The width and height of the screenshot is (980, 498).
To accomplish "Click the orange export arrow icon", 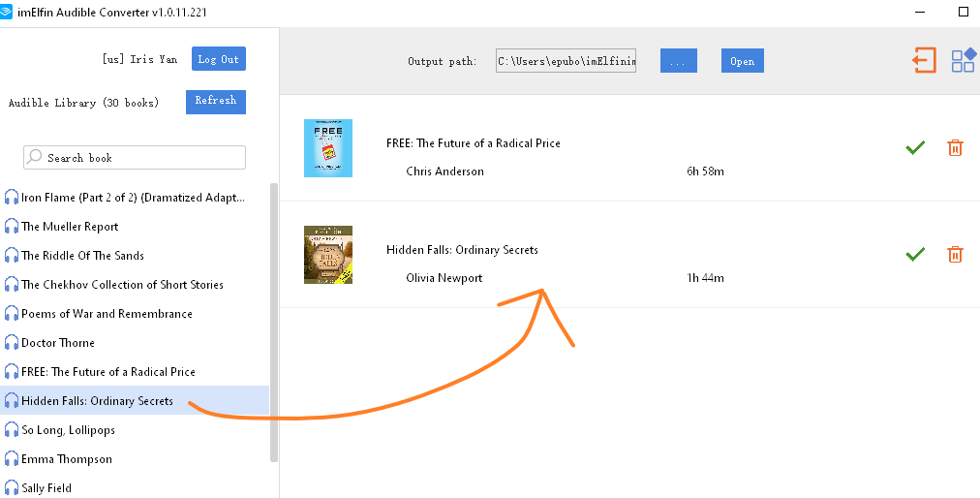I will pos(924,61).
